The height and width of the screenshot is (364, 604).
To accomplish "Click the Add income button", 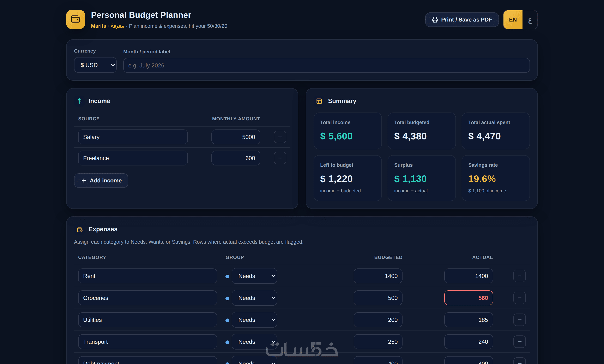I will 101,180.
